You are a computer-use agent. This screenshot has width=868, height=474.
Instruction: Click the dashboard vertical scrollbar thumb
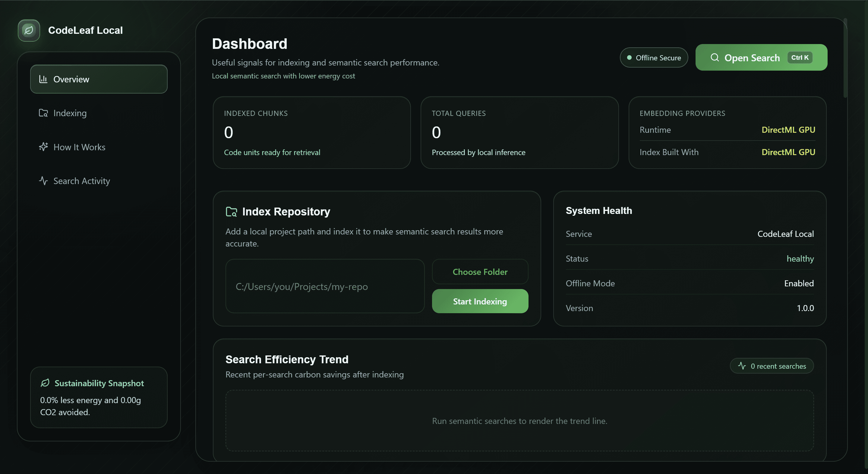[845, 58]
